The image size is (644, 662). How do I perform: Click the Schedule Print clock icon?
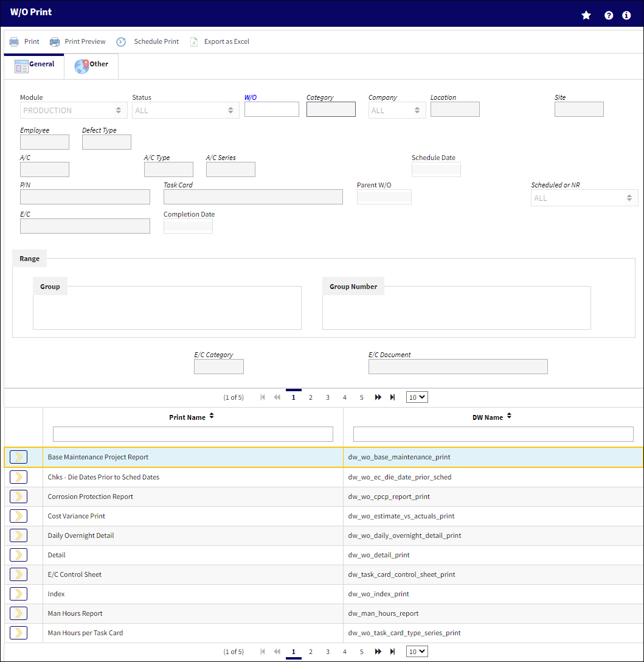(x=121, y=42)
